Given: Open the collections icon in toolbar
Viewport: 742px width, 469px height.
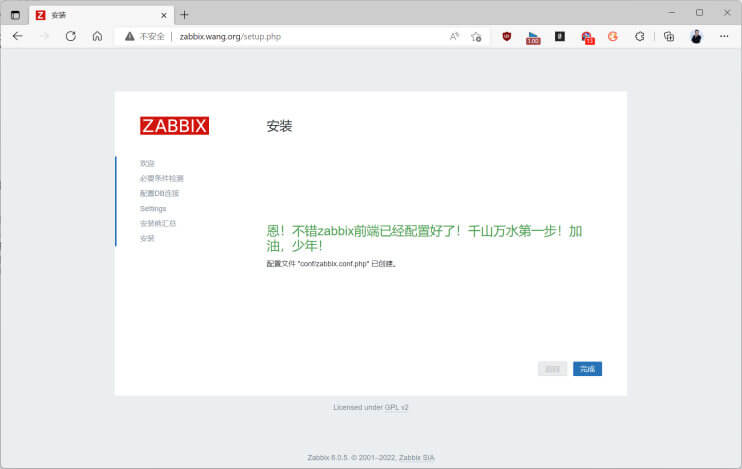Looking at the screenshot, I should (669, 36).
